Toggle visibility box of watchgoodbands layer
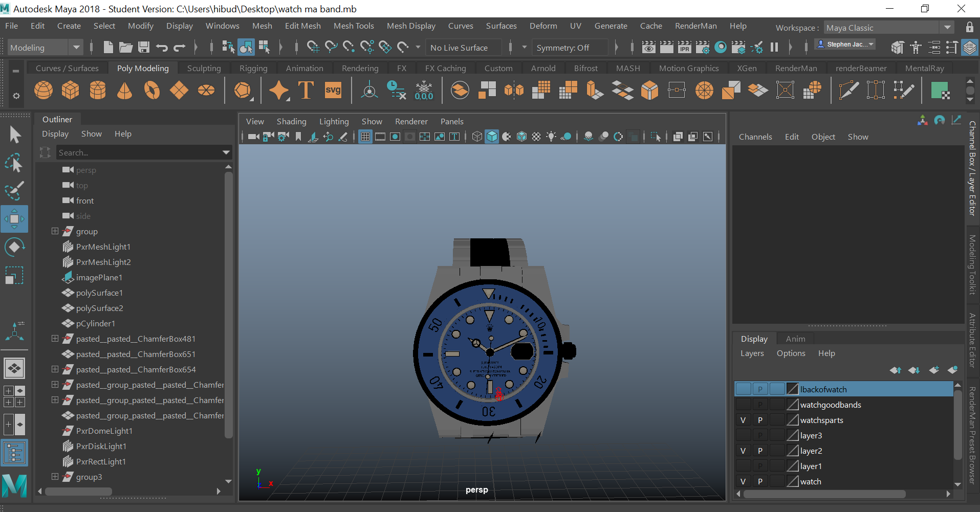980x512 pixels. [x=743, y=405]
